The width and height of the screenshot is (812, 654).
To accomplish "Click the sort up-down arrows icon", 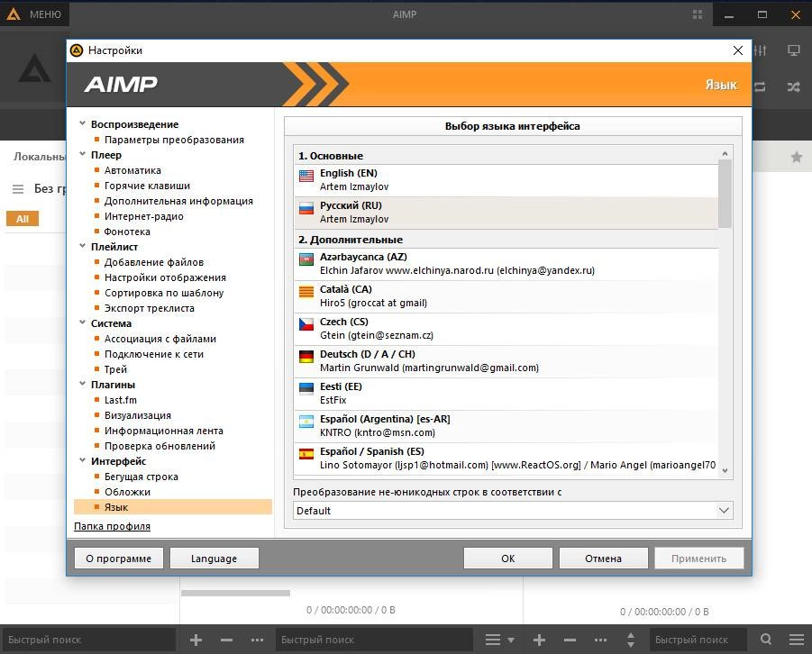I will click(631, 640).
